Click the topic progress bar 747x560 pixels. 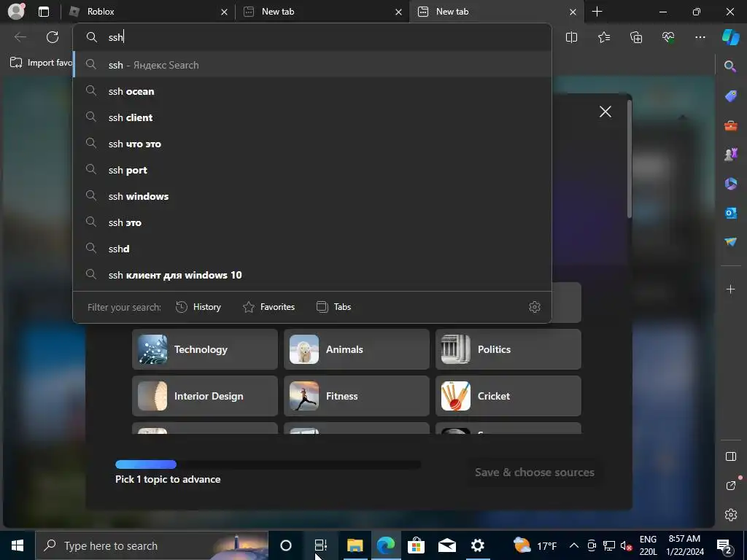268,464
